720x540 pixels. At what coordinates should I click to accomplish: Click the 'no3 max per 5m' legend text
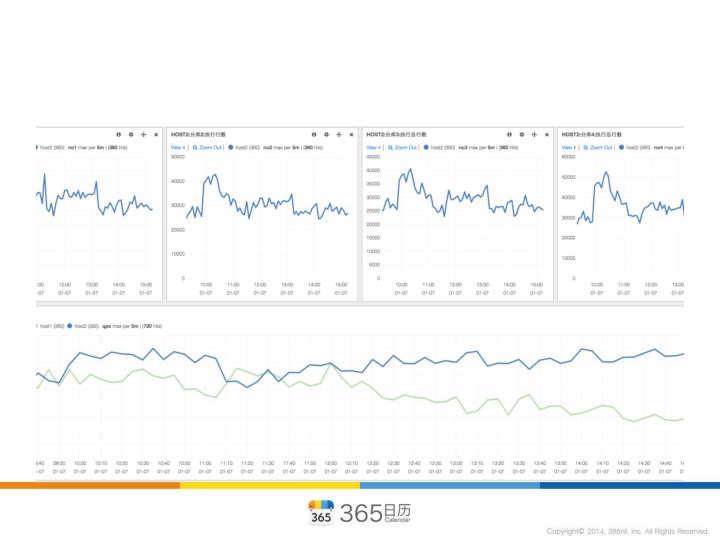pyautogui.click(x=477, y=147)
